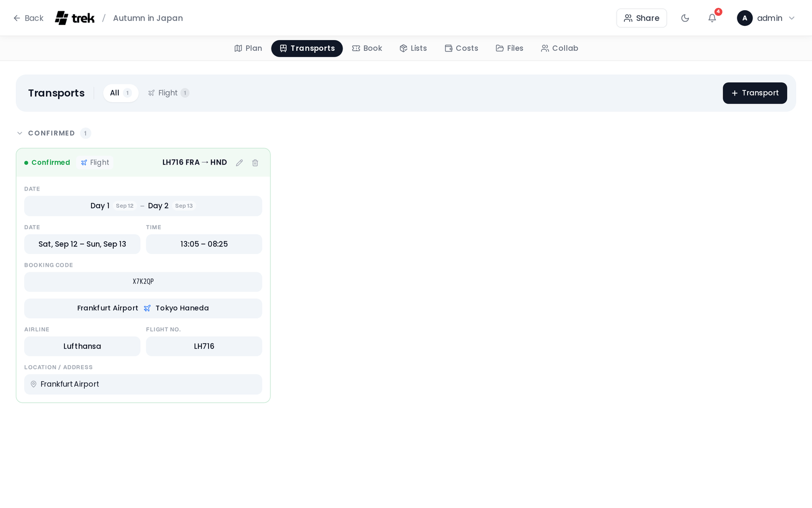Click the LH716 flight number field
Image resolution: width=812 pixels, height=508 pixels.
pos(204,346)
